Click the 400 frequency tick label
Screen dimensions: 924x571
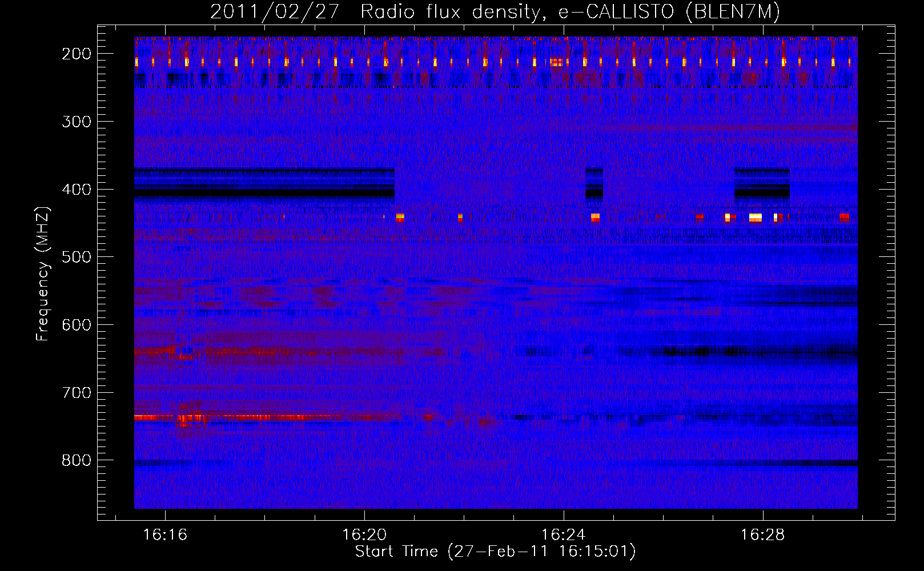(x=77, y=190)
